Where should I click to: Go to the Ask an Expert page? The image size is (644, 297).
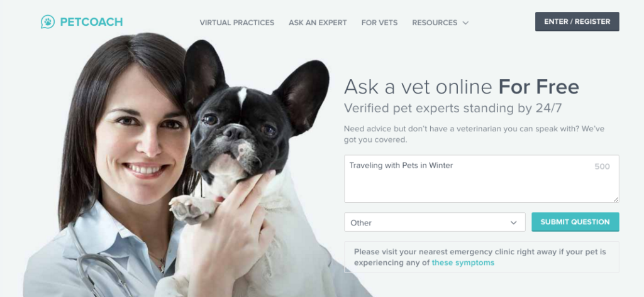pos(318,23)
